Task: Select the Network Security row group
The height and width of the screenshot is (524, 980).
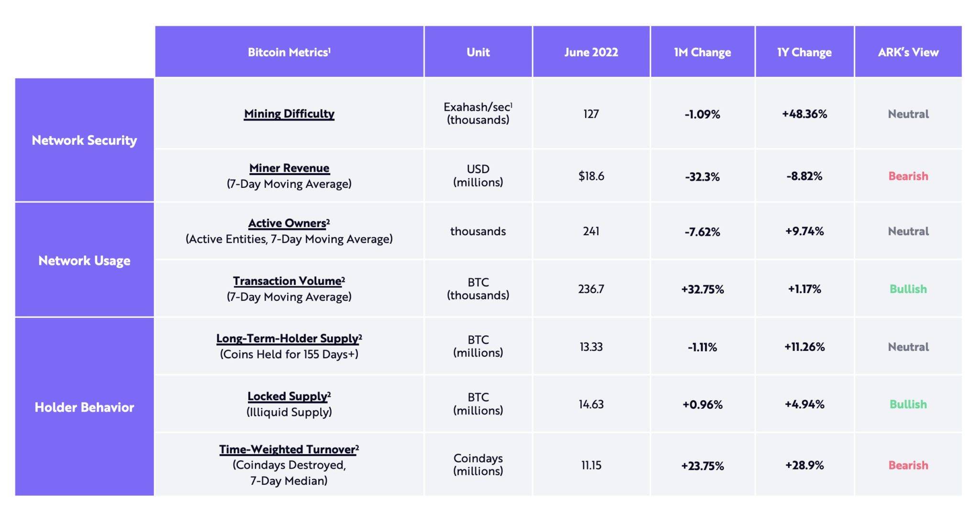Action: coord(84,140)
